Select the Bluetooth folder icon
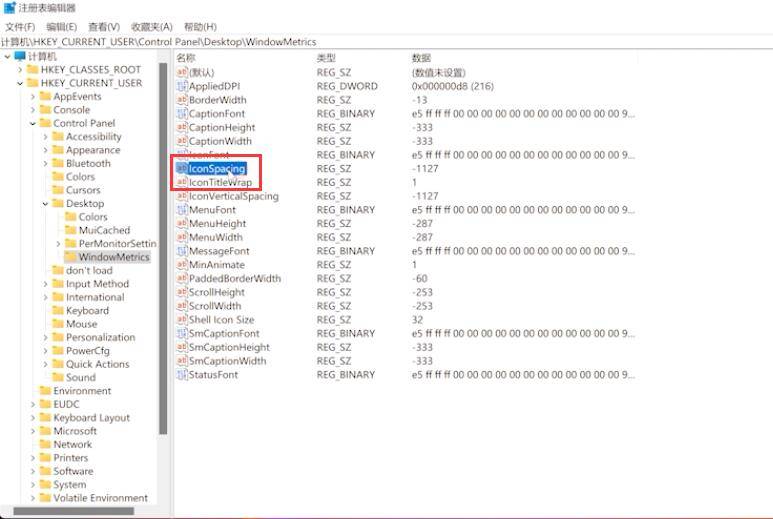 tap(58, 163)
